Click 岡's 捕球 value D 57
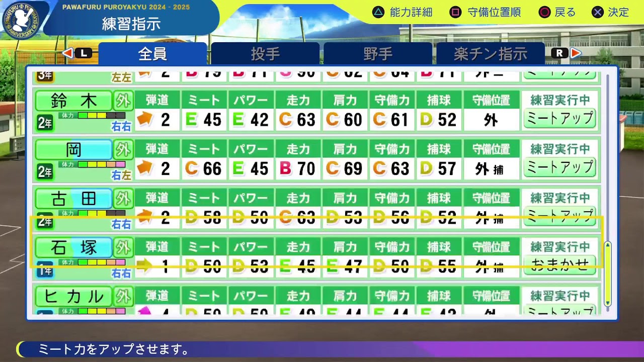The height and width of the screenshot is (362, 644). coord(439,168)
